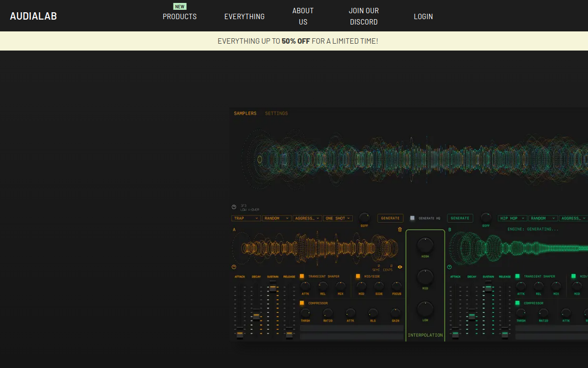The height and width of the screenshot is (368, 588).
Task: Click the orange SUSTAIN fader in sampler A
Action: [272, 288]
